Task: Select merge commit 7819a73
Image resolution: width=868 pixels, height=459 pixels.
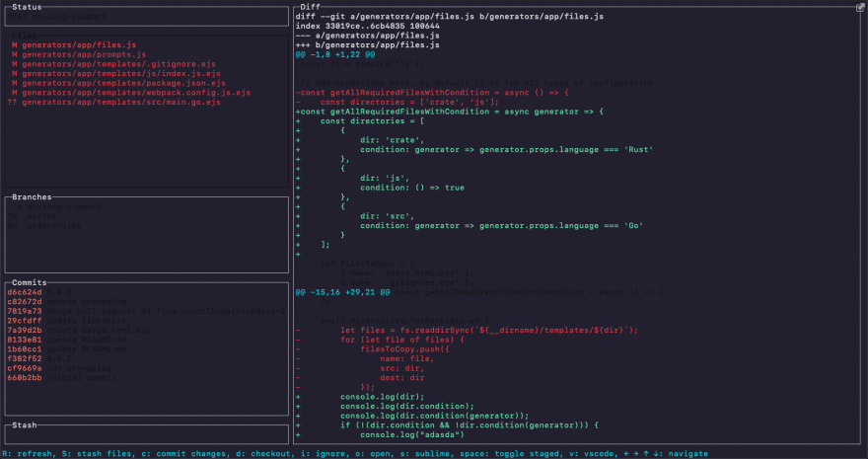Action: pyautogui.click(x=146, y=311)
